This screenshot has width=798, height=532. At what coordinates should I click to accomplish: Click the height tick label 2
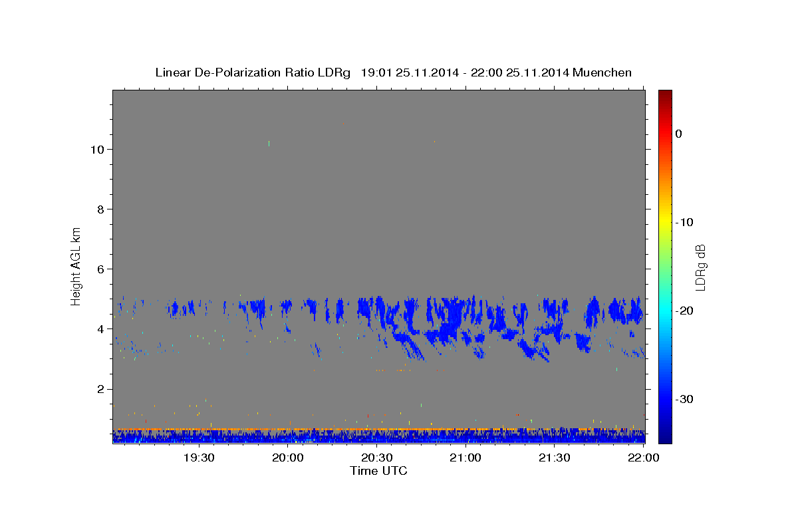click(x=99, y=389)
